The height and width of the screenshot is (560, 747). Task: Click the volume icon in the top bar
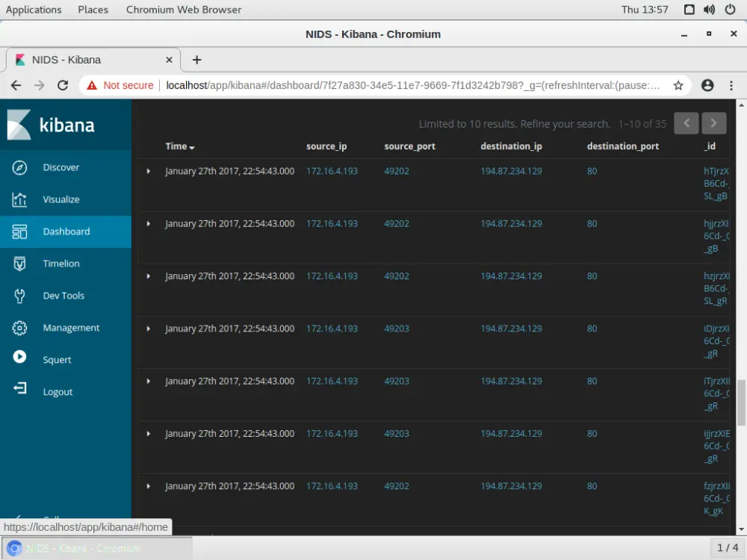point(708,10)
